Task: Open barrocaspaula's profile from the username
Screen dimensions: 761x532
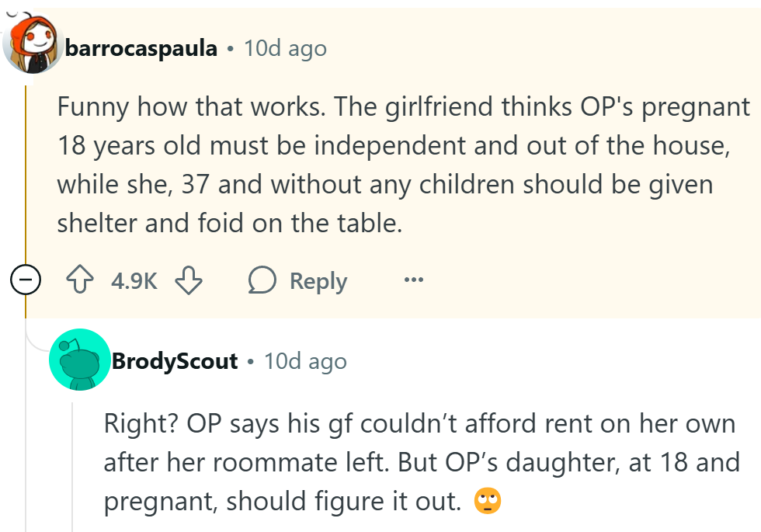Action: (x=141, y=47)
